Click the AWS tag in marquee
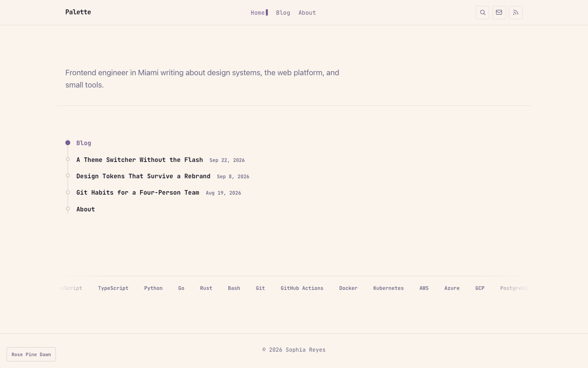The image size is (588, 368). (424, 288)
